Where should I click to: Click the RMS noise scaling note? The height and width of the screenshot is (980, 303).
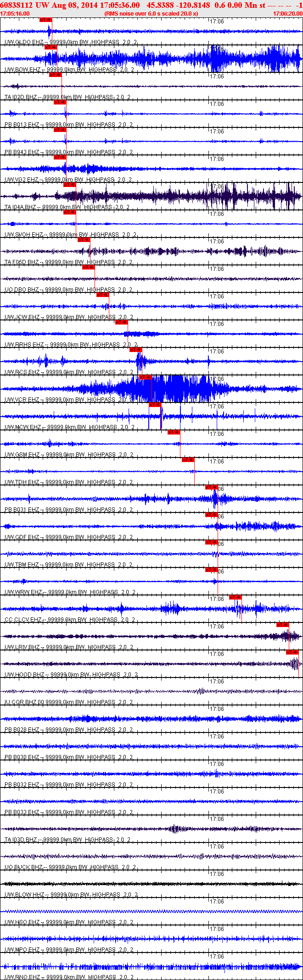point(151,14)
